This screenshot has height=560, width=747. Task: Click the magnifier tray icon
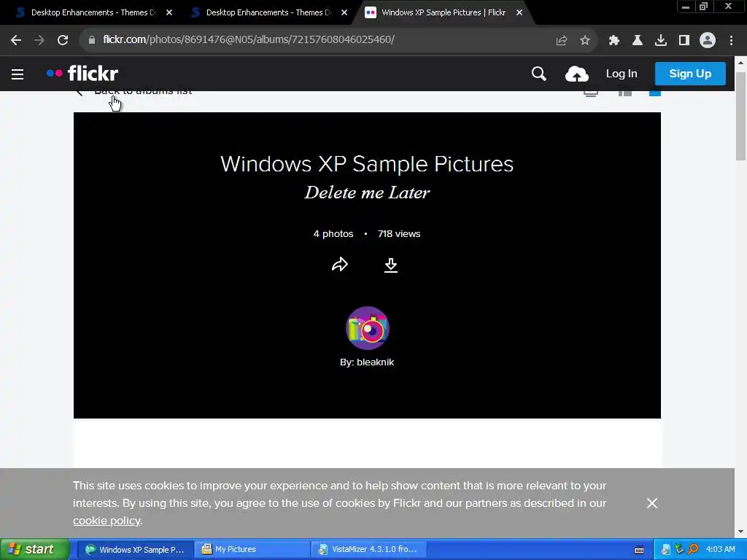point(693,550)
